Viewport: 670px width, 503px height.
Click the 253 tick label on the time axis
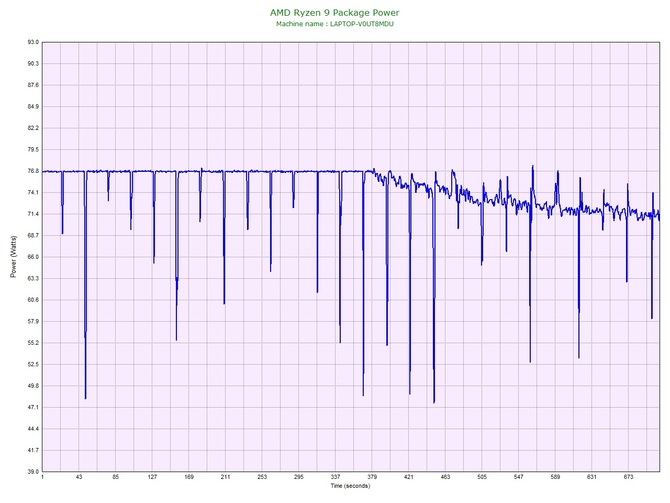(x=262, y=478)
